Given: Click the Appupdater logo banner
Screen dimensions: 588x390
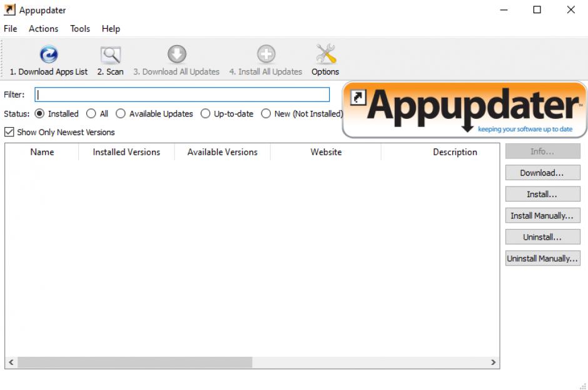Looking at the screenshot, I should click(x=465, y=110).
